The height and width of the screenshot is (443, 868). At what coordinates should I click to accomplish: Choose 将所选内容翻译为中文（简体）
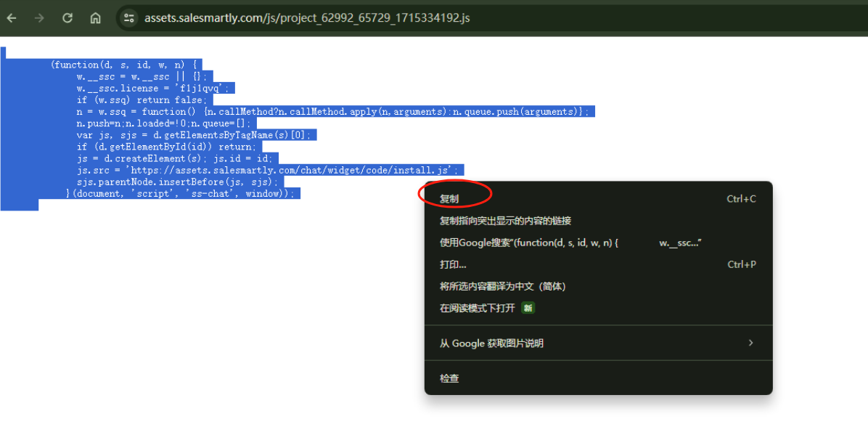tap(598, 286)
